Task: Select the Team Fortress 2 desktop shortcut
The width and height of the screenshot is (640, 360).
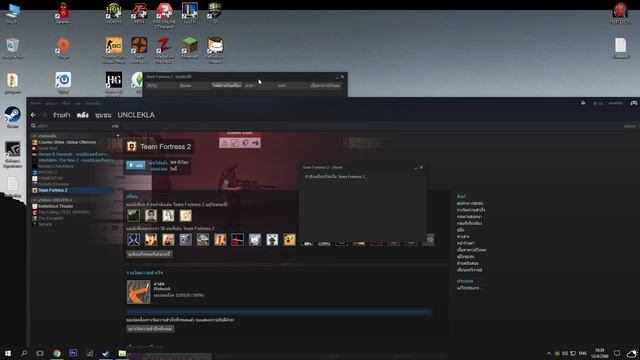Action: 139,50
